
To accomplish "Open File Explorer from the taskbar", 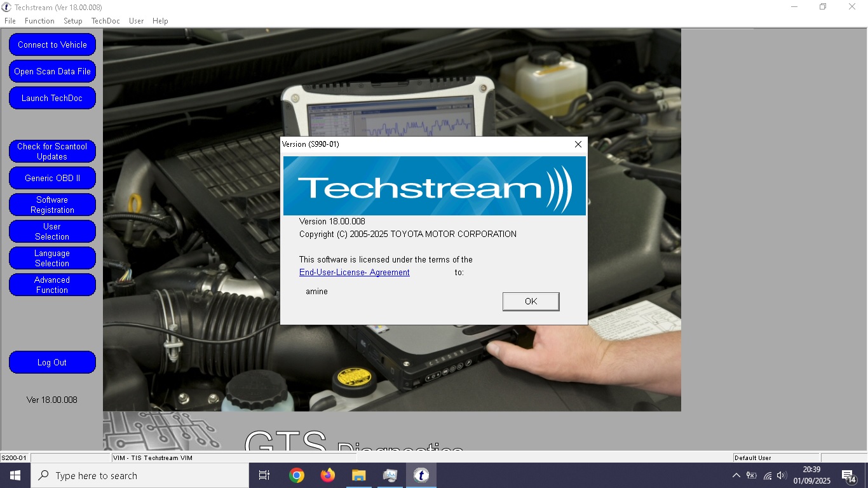I will (358, 475).
